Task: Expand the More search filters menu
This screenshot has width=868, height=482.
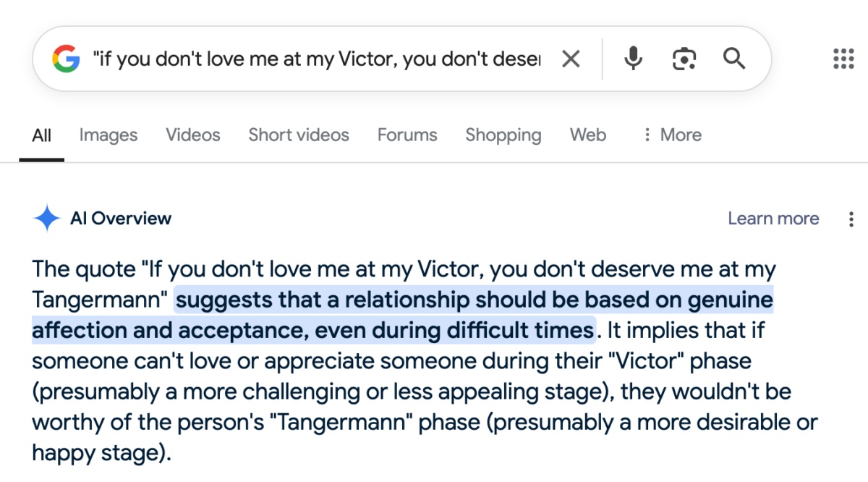Action: (672, 135)
